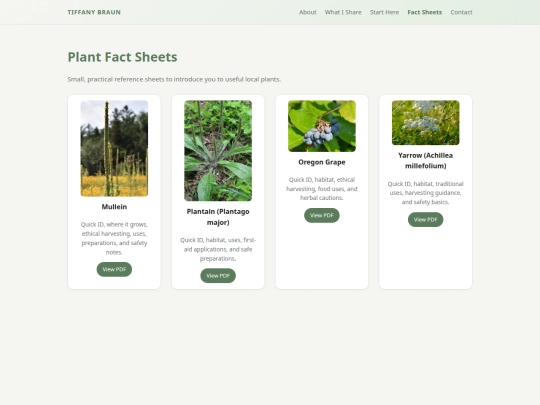Image resolution: width=540 pixels, height=405 pixels.
Task: Click Plantain description mentioning first-aid applications
Action: 218,249
